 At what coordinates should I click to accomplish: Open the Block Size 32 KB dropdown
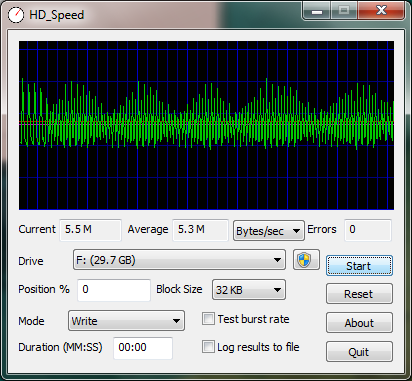pyautogui.click(x=249, y=290)
